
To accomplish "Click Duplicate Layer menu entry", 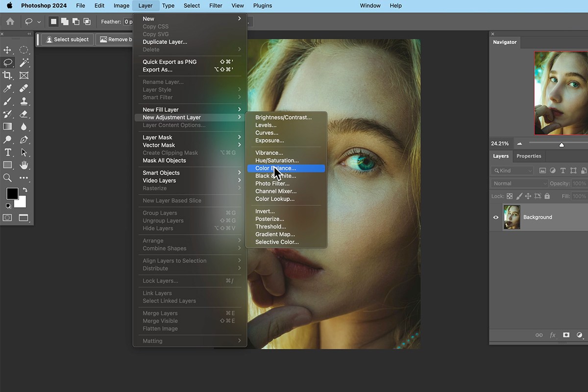I will pyautogui.click(x=165, y=42).
